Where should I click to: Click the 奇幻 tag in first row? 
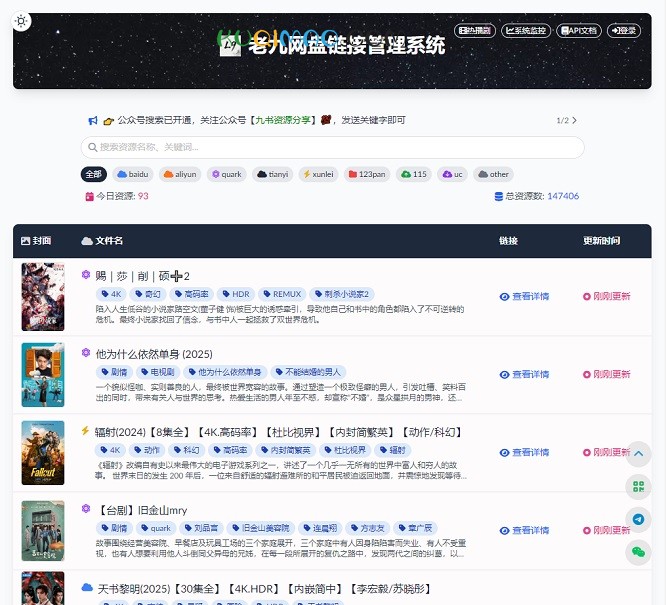(x=148, y=294)
